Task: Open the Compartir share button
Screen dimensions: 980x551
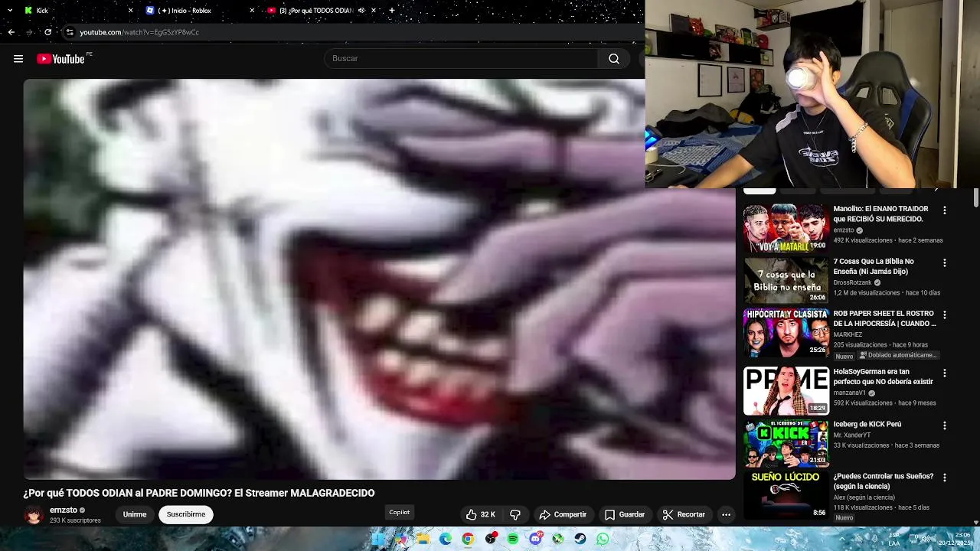Action: 563,514
